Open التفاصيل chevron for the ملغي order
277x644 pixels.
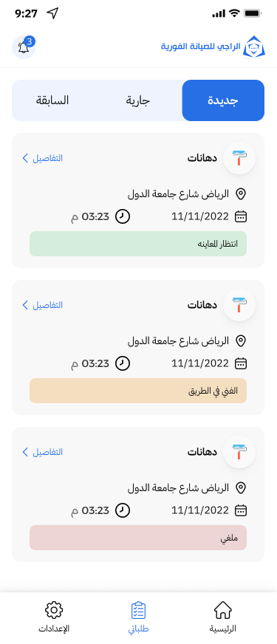[42, 452]
